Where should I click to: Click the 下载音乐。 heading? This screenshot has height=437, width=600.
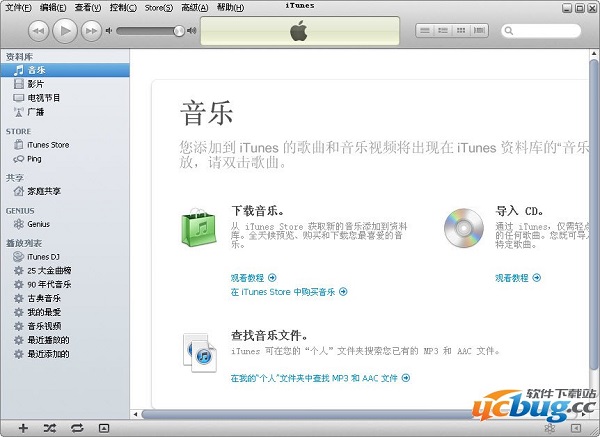[x=258, y=210]
